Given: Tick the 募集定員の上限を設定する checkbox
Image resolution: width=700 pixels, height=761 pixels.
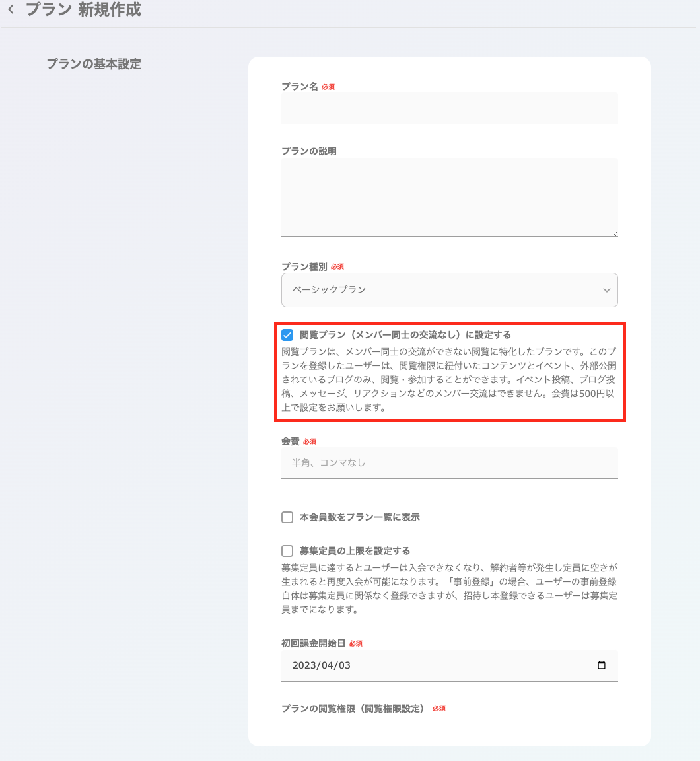Looking at the screenshot, I should (x=287, y=551).
